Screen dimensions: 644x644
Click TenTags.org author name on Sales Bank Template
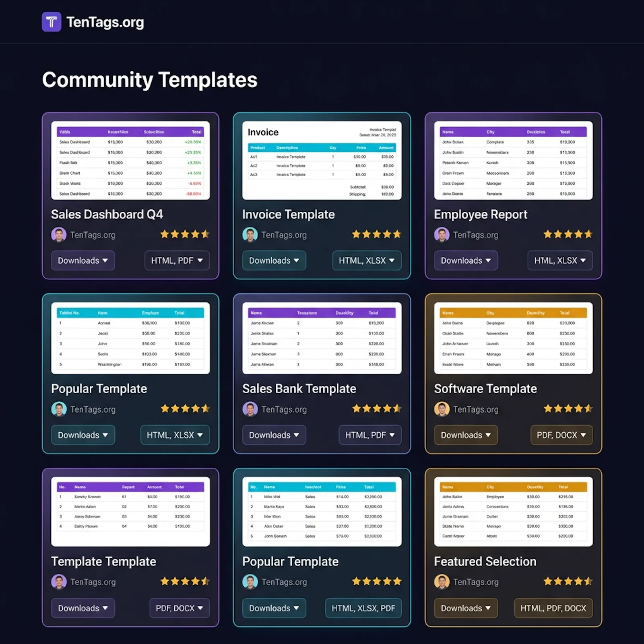[284, 410]
